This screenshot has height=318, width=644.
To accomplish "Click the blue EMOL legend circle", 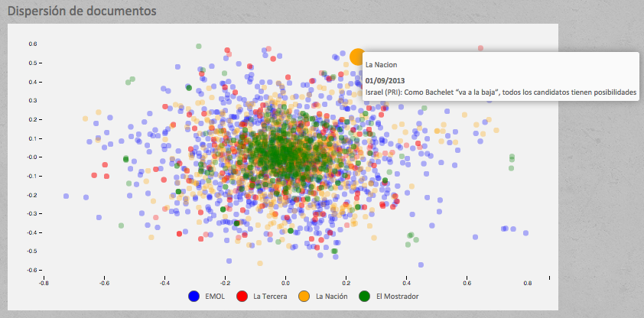I will click(194, 297).
